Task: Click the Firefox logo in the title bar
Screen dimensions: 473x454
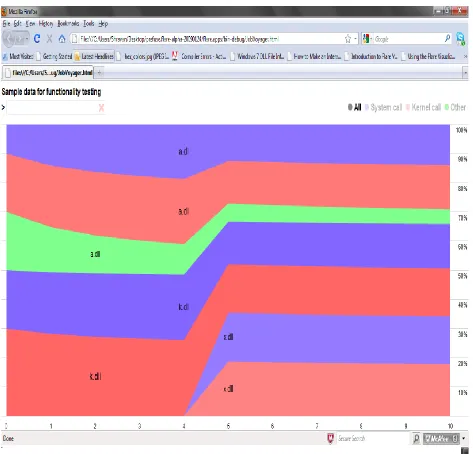Action: tap(4, 11)
